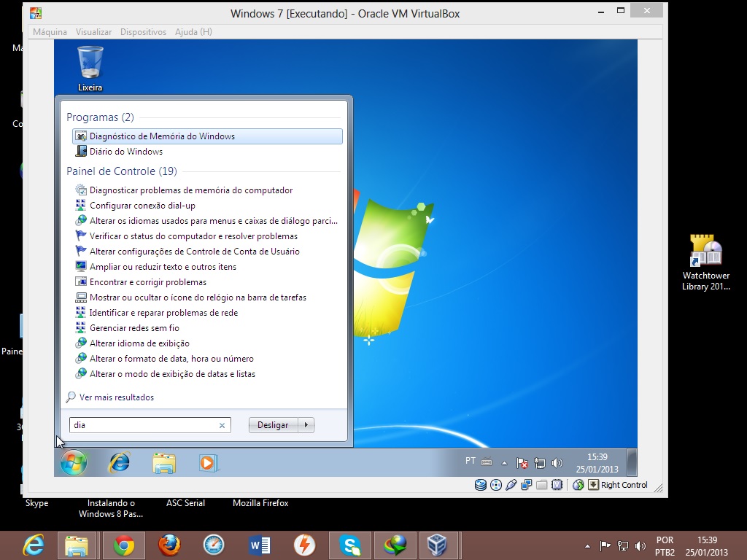Show hidden icons arrow in host system tray
Screen dimensions: 747x560
[587, 546]
